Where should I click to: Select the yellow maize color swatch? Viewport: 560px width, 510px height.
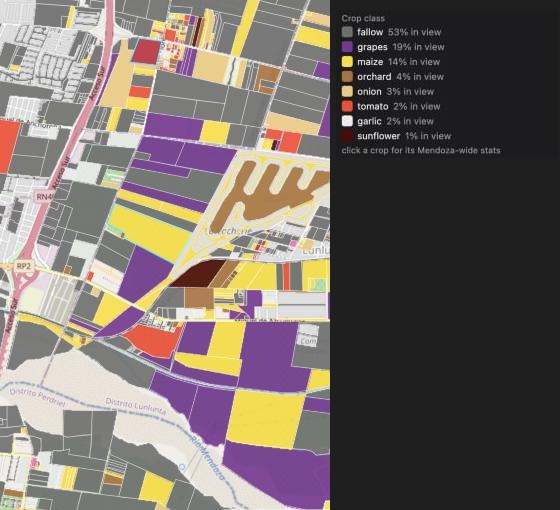point(347,62)
